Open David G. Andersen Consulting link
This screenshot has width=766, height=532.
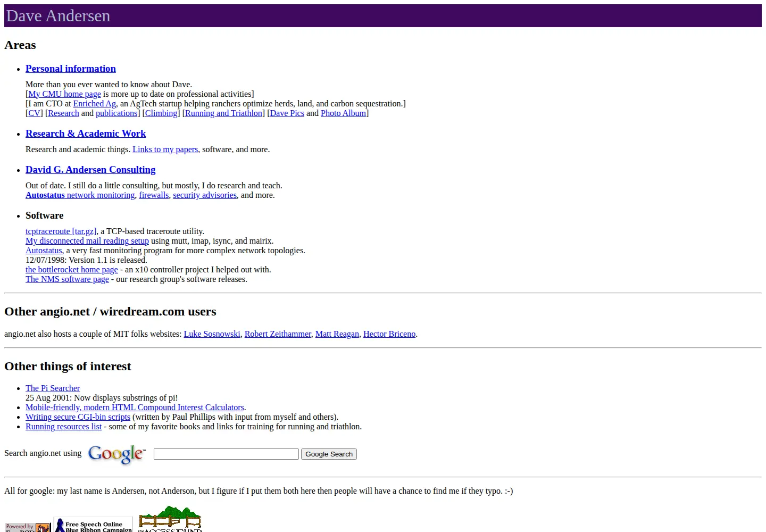click(x=90, y=170)
